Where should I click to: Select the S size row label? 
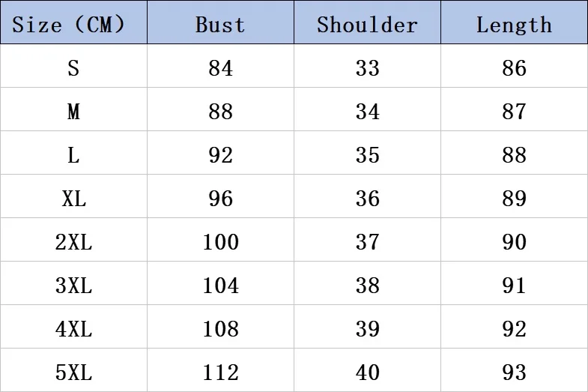[x=73, y=68]
